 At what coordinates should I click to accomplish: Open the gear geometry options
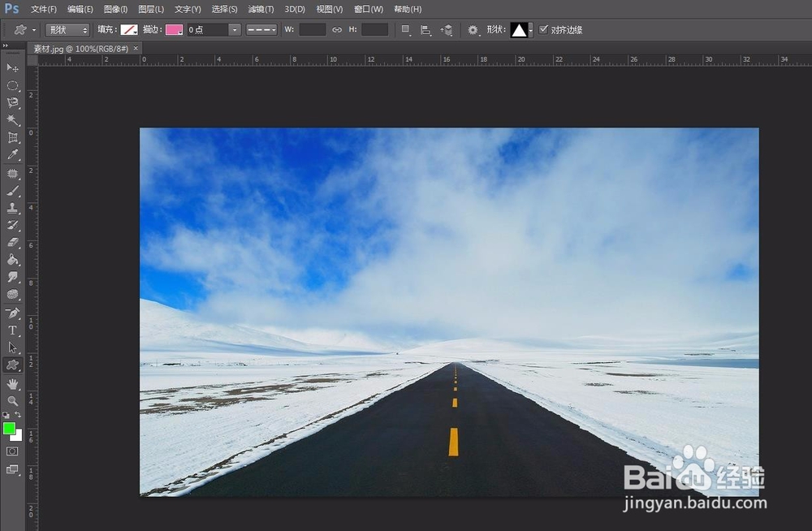click(473, 30)
